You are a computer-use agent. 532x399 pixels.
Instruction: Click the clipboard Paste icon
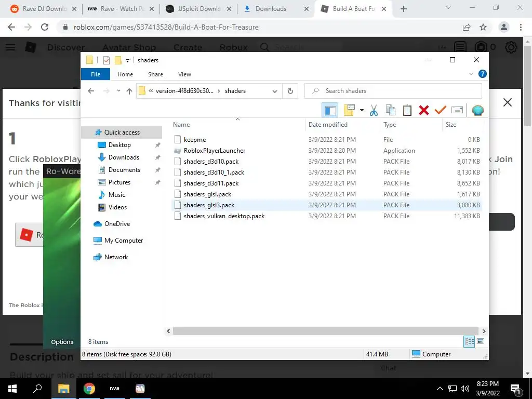(x=407, y=110)
